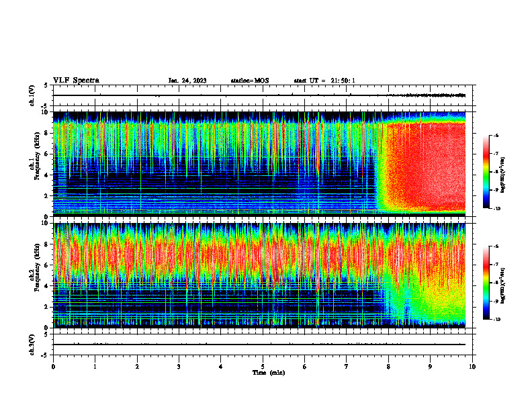Click the "start UT = 21:50: 1" text
Screen dimensions: 532x411
tap(324, 81)
